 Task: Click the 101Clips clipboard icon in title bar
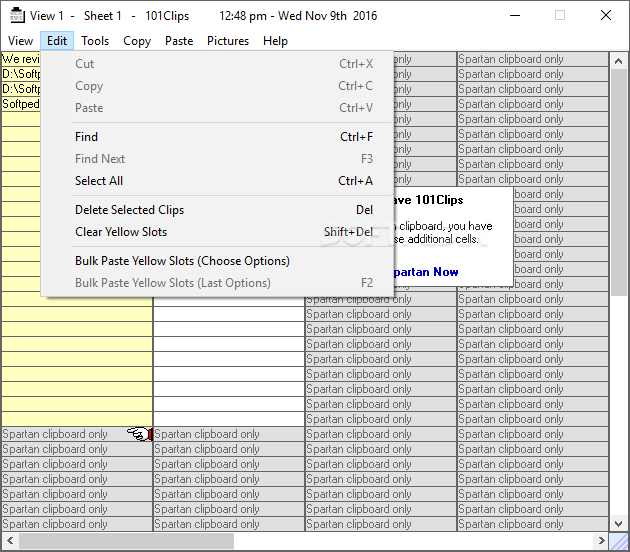(16, 16)
